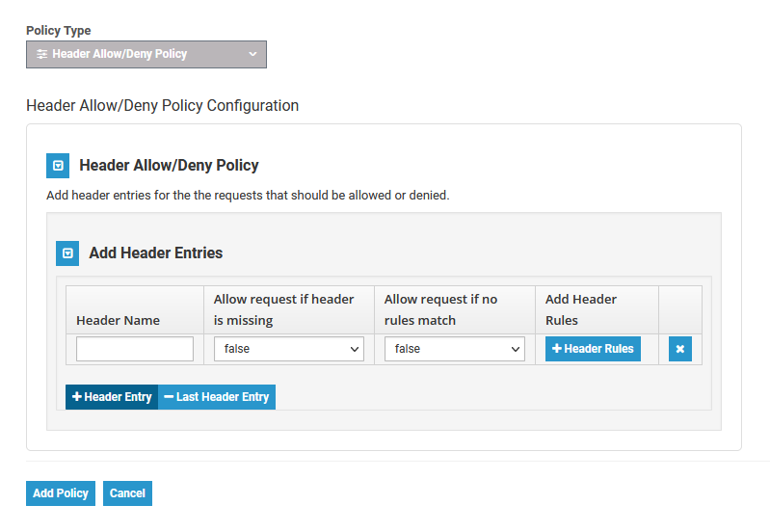Click the plus icon on Header Rules

pos(557,349)
